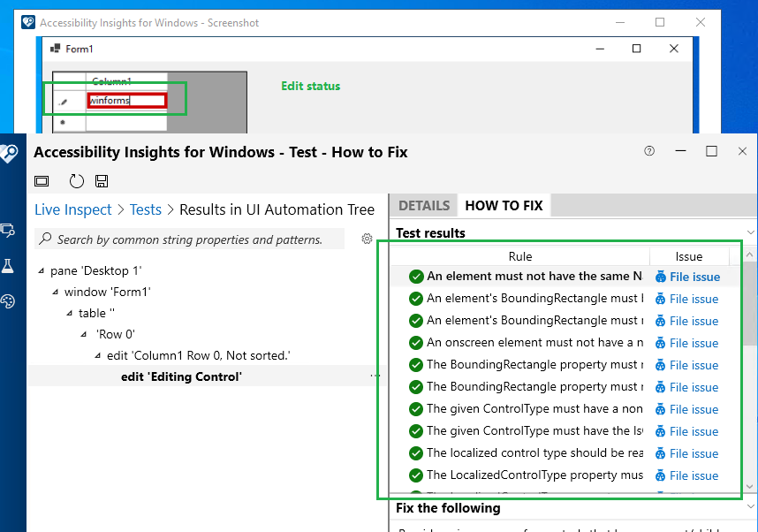Refresh the results with the refresh icon
The height and width of the screenshot is (532, 758).
pos(77,180)
